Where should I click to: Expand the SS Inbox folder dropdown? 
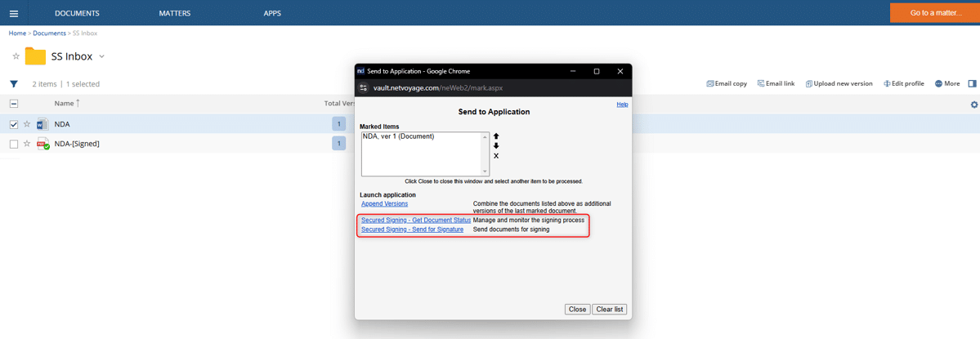[102, 56]
